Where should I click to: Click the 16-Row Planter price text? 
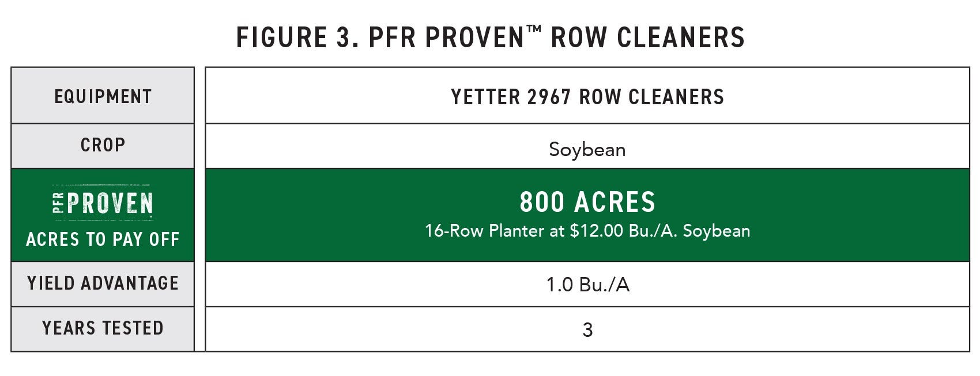coord(587,231)
